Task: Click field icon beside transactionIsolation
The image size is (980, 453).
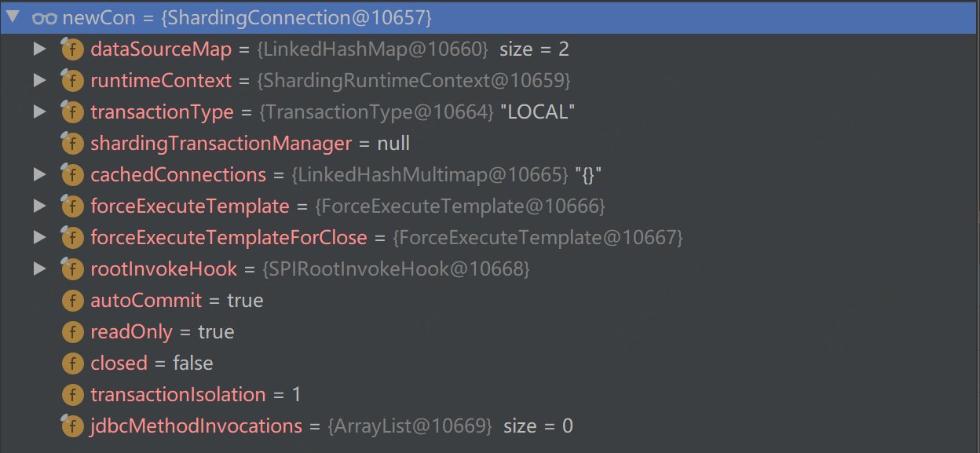Action: click(x=72, y=395)
